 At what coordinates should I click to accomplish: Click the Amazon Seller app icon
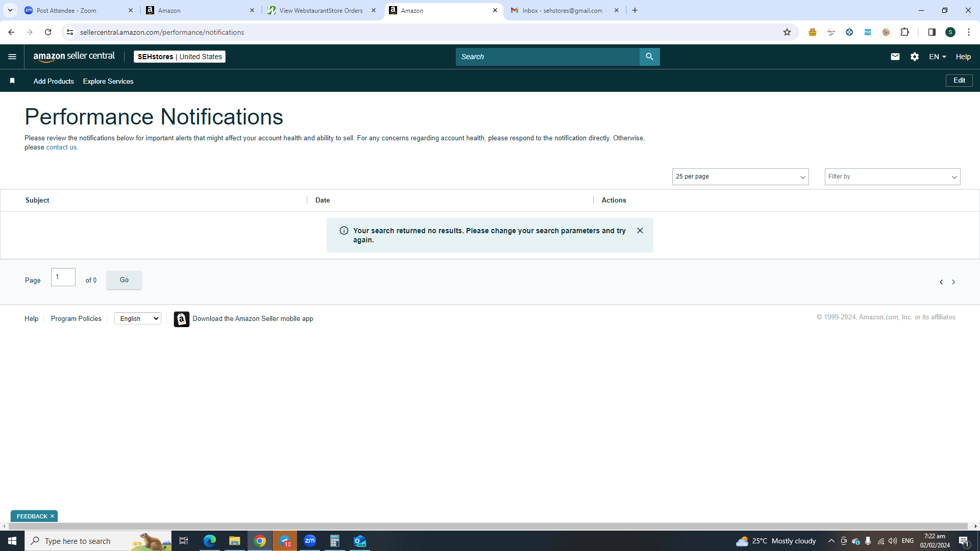[182, 319]
